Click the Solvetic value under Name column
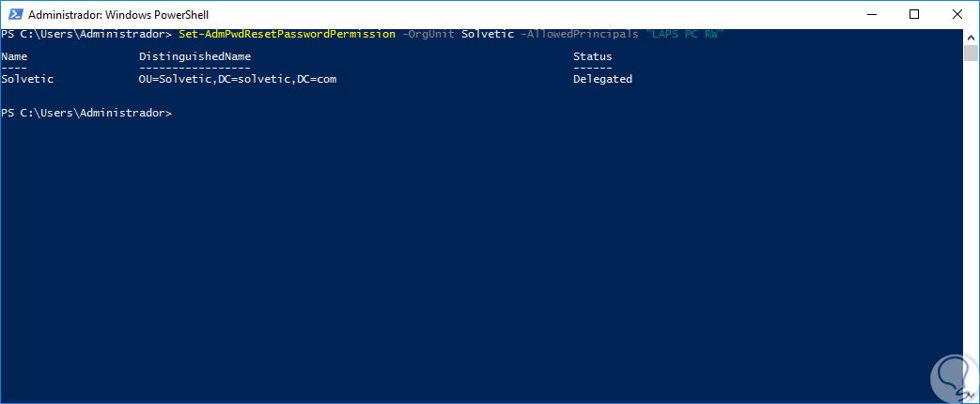The image size is (980, 404). (27, 79)
